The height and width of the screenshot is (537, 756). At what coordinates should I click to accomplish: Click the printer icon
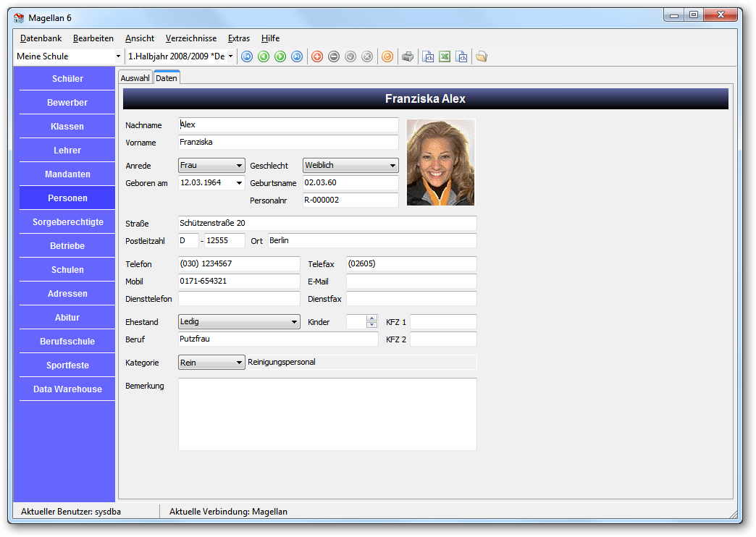[x=408, y=57]
